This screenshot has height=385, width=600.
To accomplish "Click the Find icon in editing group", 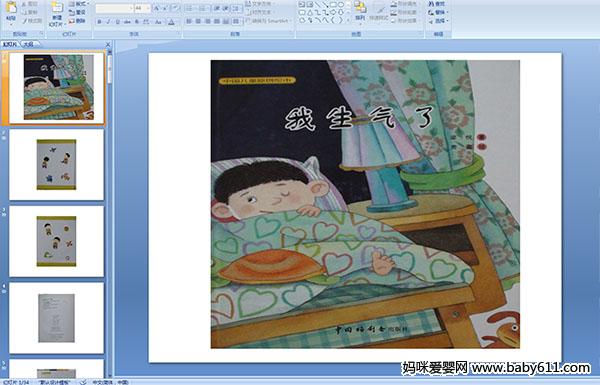I will click(x=437, y=4).
